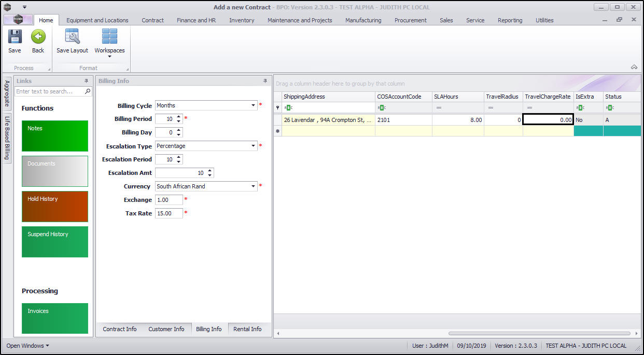Click the TravelChargeRate filter equals icon
Viewport: 644px width, 355px height.
tap(529, 108)
